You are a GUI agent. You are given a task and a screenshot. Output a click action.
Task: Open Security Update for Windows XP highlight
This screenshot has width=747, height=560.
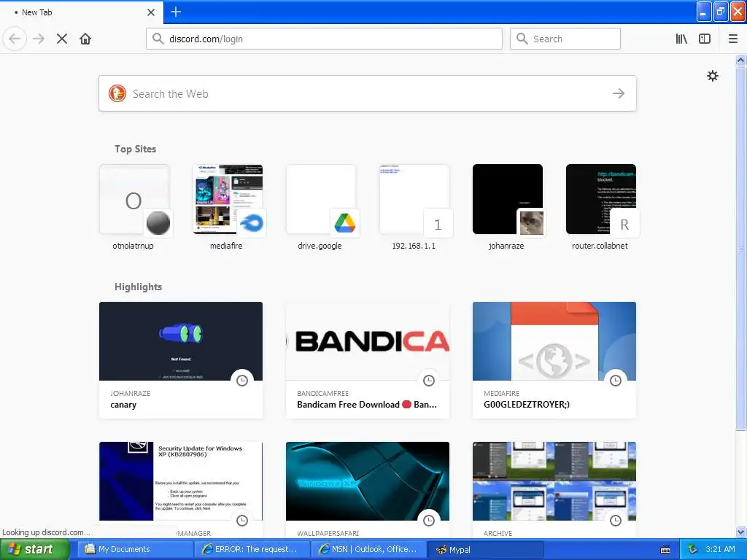click(x=181, y=489)
